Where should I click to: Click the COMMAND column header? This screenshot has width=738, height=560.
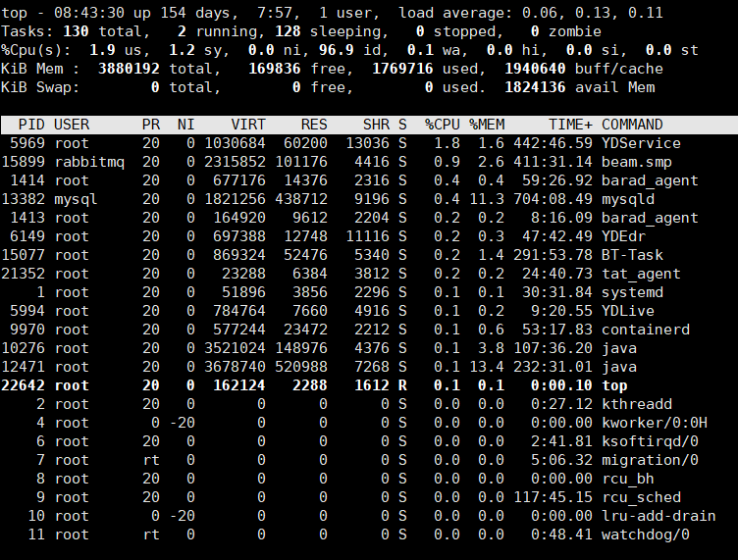tap(632, 125)
